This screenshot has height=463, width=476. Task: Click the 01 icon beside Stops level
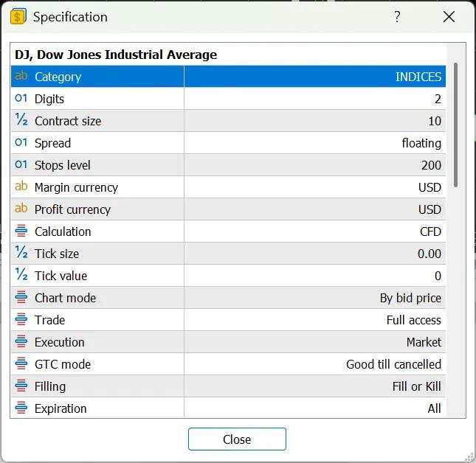tap(21, 164)
